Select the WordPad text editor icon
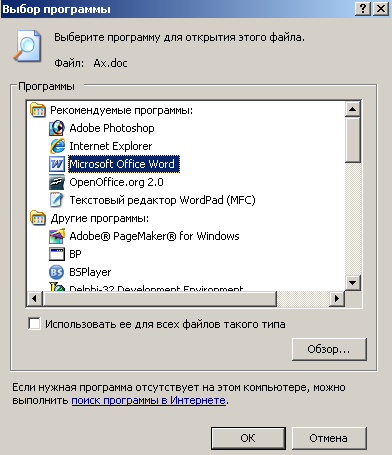Screen dimensions: 392x455 tap(57, 200)
